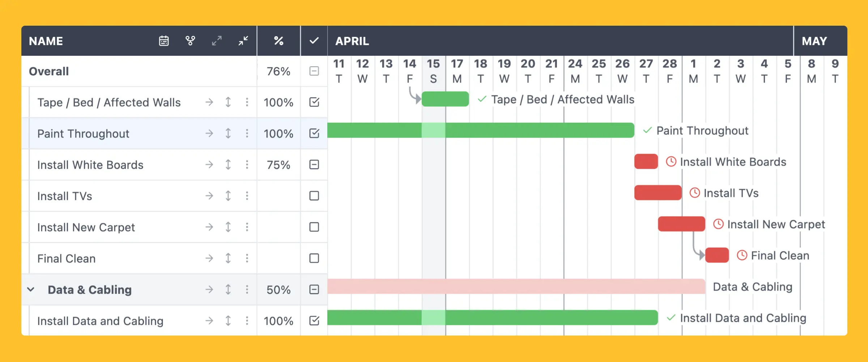The height and width of the screenshot is (362, 868).
Task: Click the indent arrow next to Paint Throughout
Action: (209, 133)
